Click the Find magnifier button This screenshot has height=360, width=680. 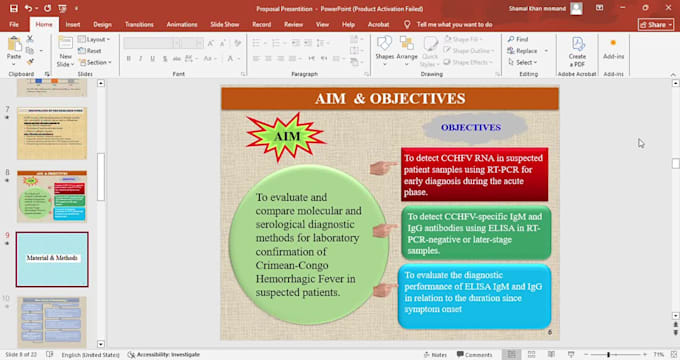coord(518,39)
